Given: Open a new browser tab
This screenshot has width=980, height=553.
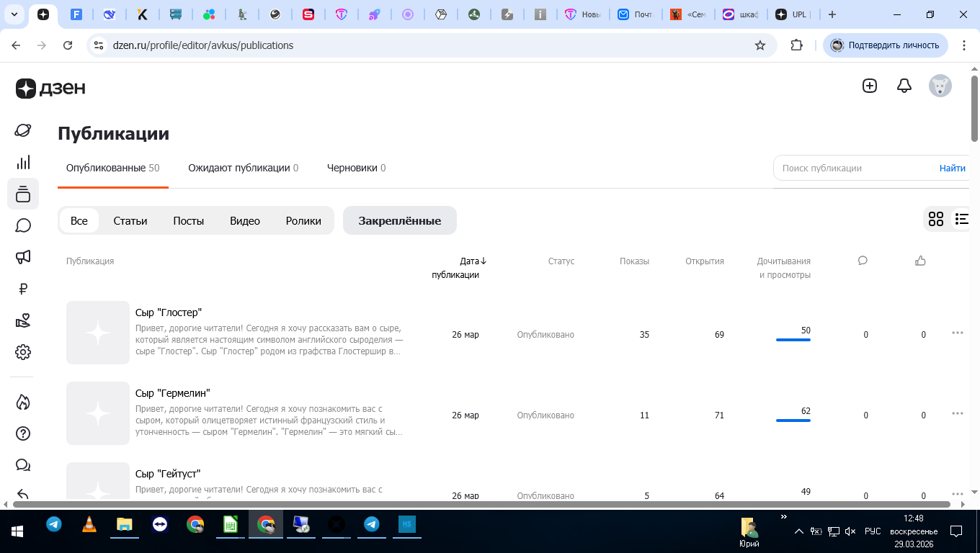Looking at the screenshot, I should click(832, 14).
